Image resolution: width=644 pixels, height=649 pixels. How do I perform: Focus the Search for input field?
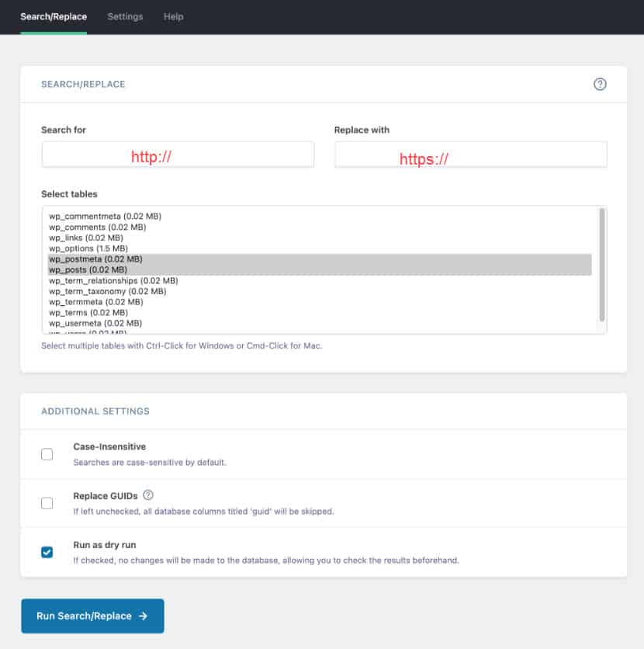178,154
